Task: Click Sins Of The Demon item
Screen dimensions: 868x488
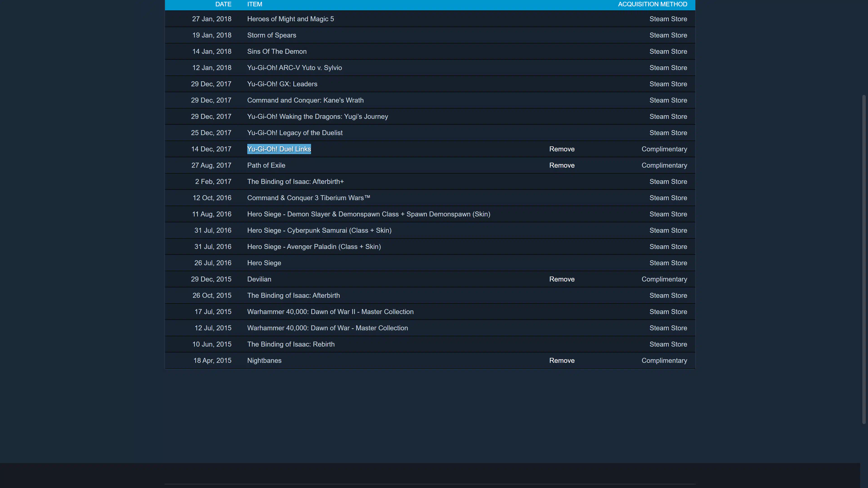Action: click(x=277, y=52)
